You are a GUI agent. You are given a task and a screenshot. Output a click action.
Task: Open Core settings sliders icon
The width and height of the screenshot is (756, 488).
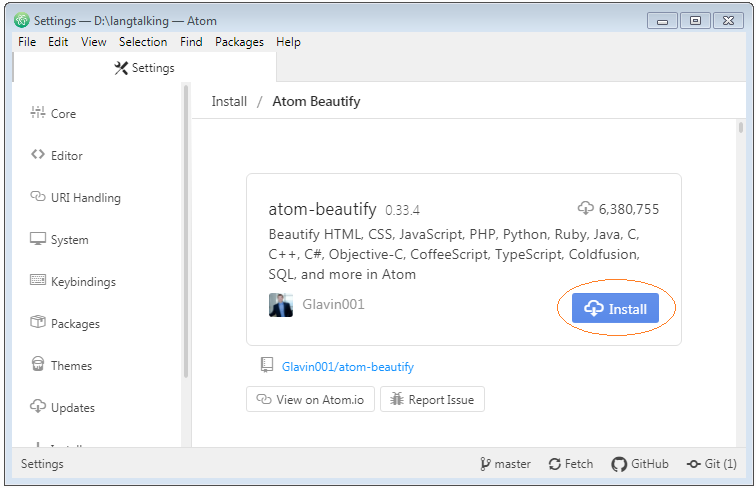(x=38, y=112)
